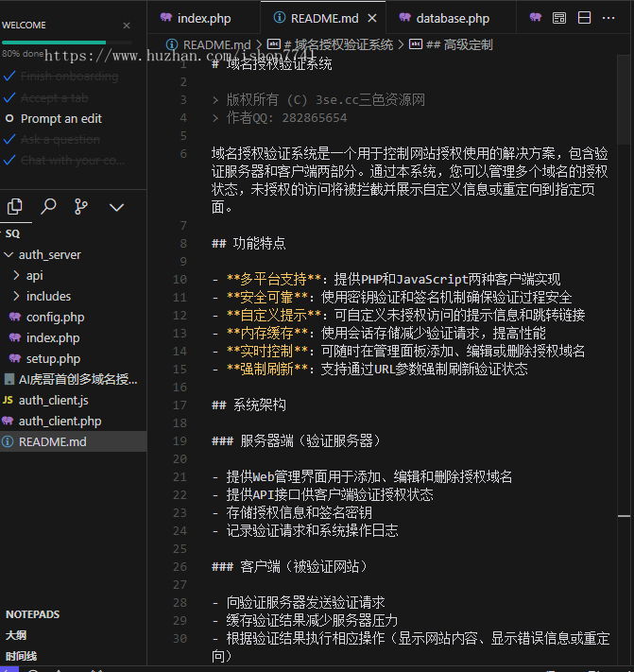
Task: Click the PHP icon beside auth_client.php
Action: 8,421
